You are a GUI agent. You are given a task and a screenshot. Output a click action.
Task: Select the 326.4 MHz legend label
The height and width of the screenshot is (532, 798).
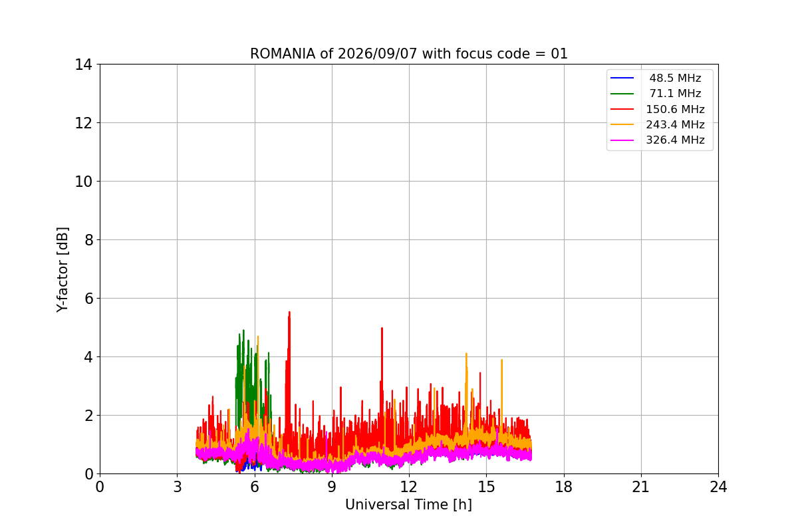pyautogui.click(x=675, y=140)
